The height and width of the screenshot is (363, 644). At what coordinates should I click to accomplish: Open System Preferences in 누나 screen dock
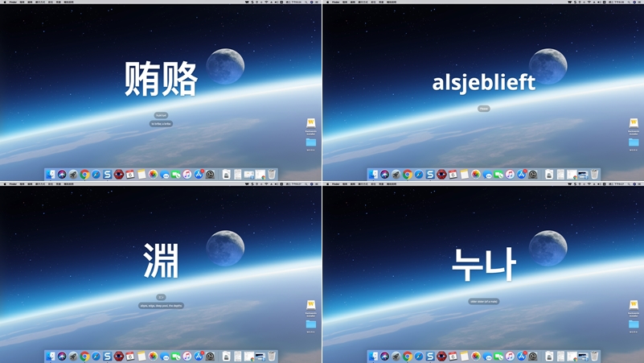click(533, 356)
